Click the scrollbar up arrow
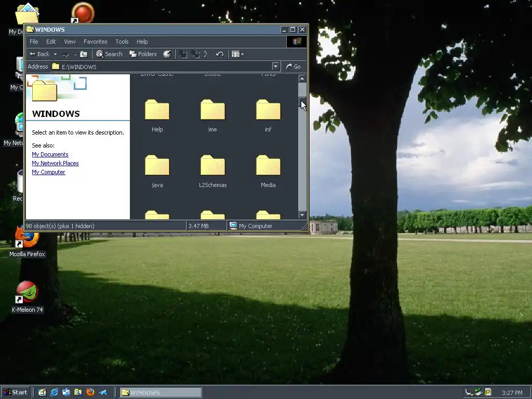This screenshot has width=532, height=399. tap(302, 78)
